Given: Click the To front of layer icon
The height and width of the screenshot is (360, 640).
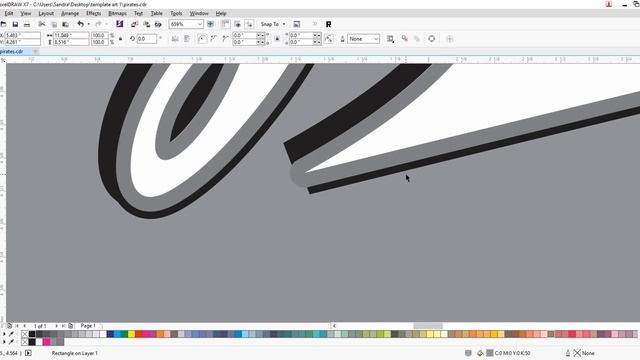Looking at the screenshot, I should click(405, 39).
